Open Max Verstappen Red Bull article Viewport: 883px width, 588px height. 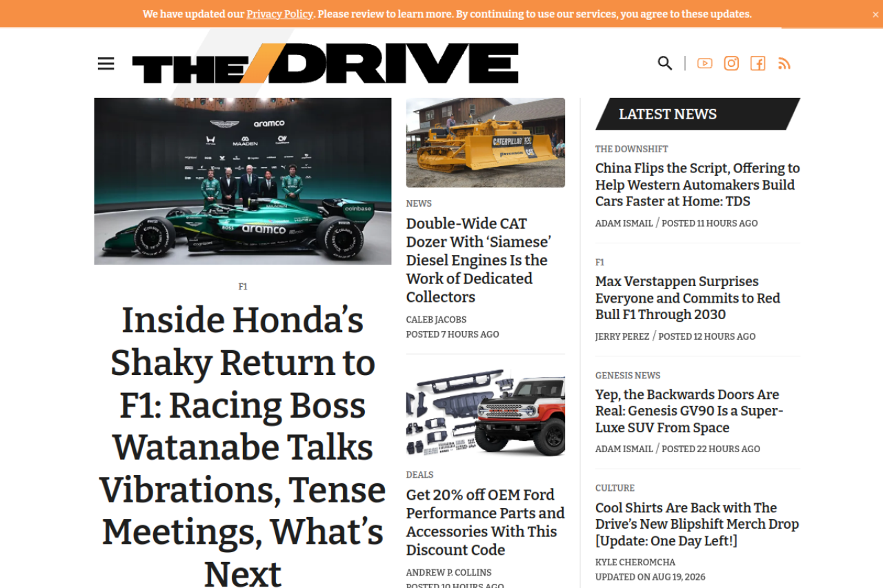pos(688,298)
